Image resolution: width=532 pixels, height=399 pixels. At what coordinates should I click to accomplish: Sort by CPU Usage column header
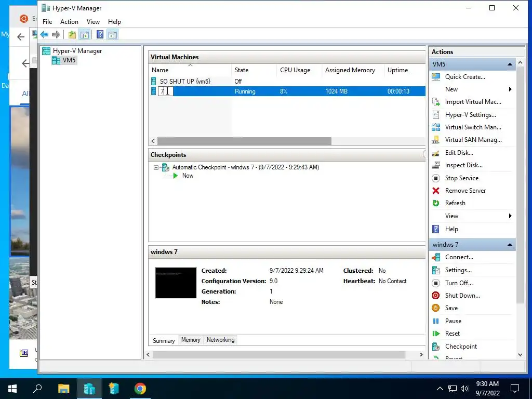pyautogui.click(x=299, y=70)
